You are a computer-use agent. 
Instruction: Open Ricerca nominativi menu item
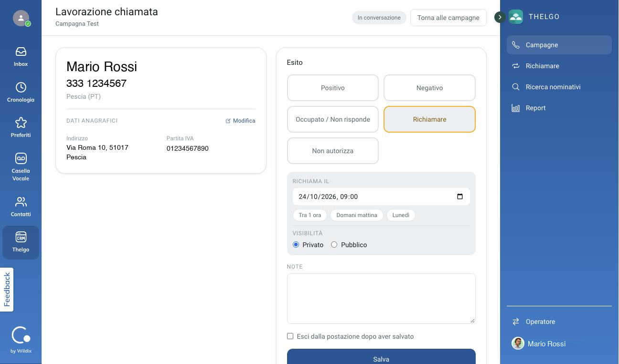pyautogui.click(x=559, y=87)
